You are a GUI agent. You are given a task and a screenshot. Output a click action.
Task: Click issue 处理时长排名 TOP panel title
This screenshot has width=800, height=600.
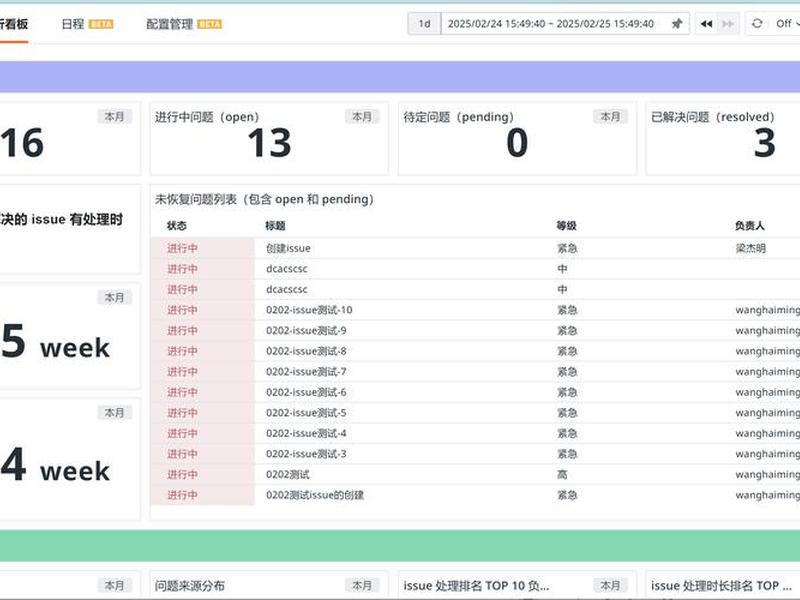point(720,586)
